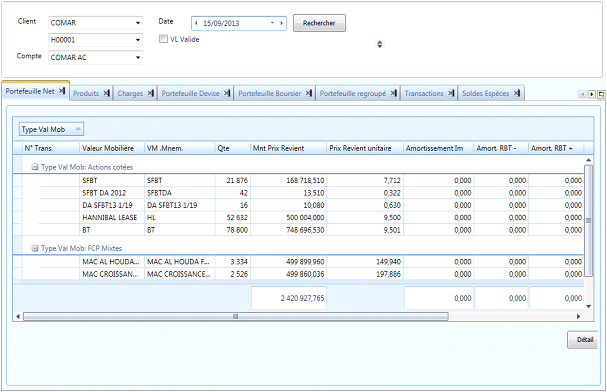Select the Portefeuille Net tab
This screenshot has height=392, width=607.
[30, 91]
